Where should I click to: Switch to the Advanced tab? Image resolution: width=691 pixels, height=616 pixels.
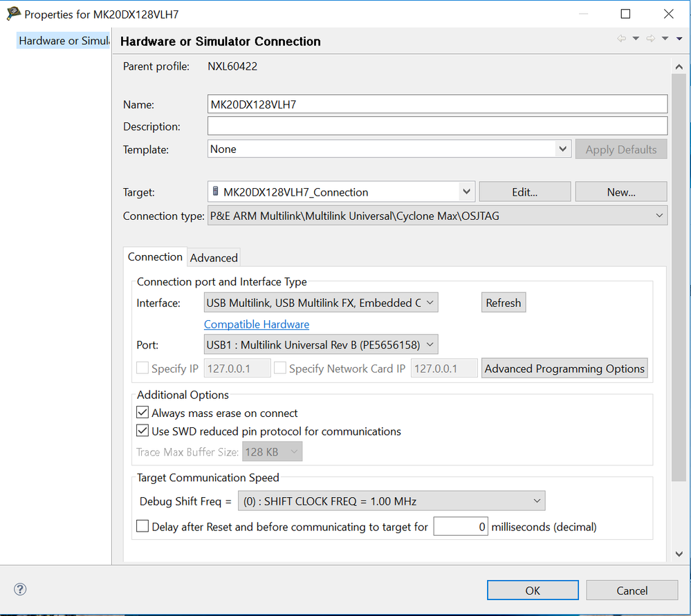(x=214, y=258)
